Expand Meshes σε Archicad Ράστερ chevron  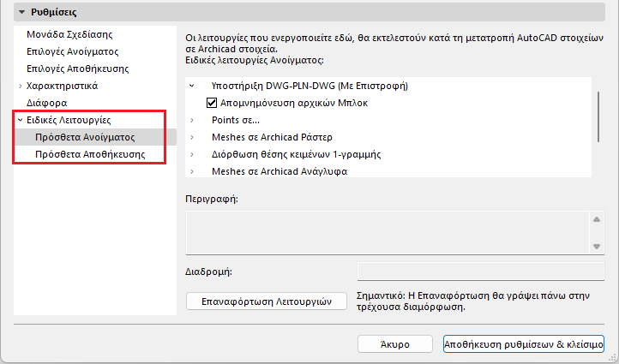tap(193, 137)
